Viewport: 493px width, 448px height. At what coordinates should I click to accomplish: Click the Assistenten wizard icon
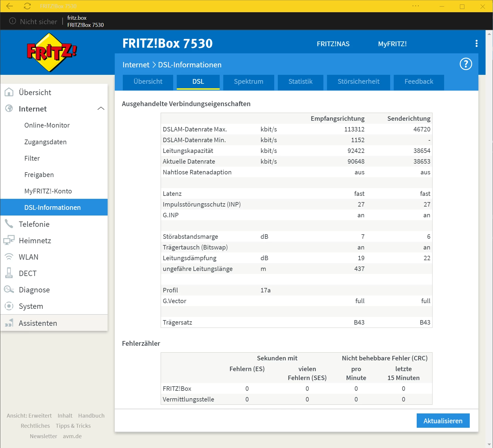[x=9, y=323]
